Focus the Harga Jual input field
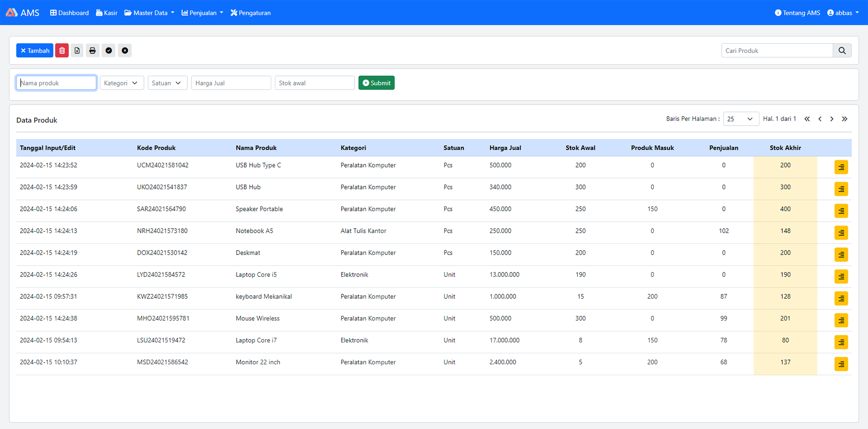The image size is (868, 429). click(231, 83)
